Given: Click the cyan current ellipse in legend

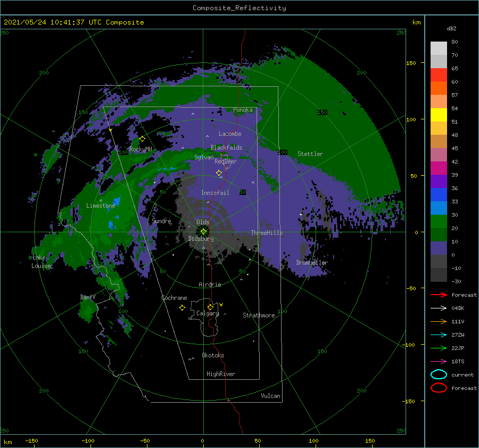Looking at the screenshot, I should tap(439, 374).
